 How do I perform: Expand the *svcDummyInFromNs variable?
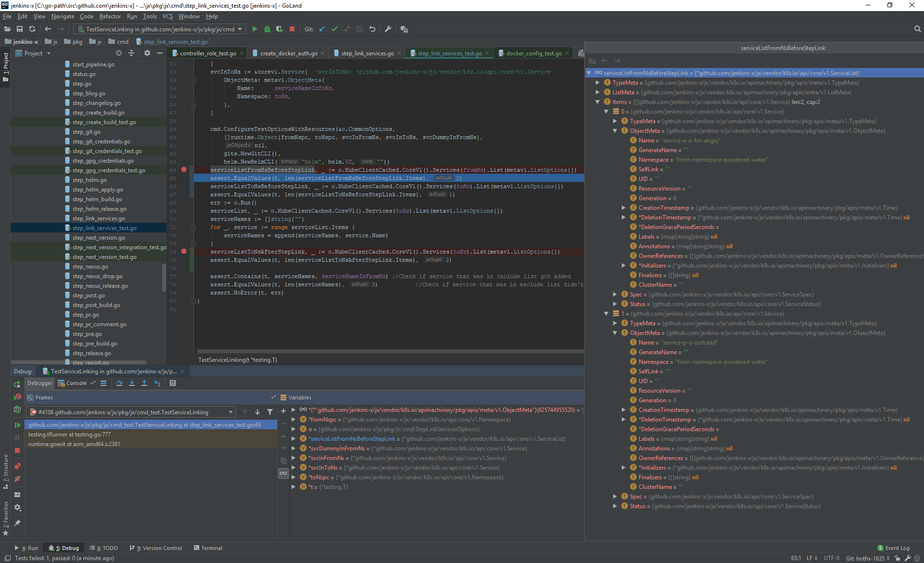pos(294,448)
